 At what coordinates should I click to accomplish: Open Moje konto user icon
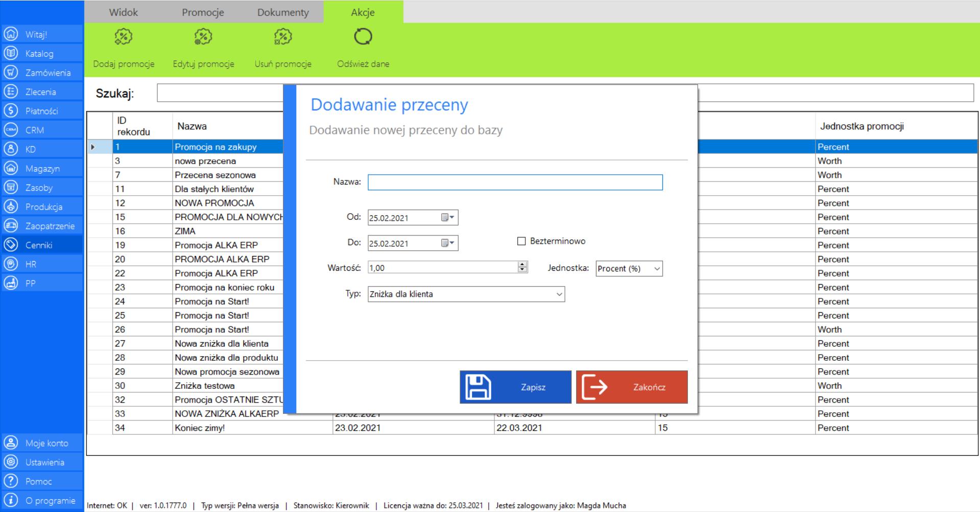pos(10,443)
